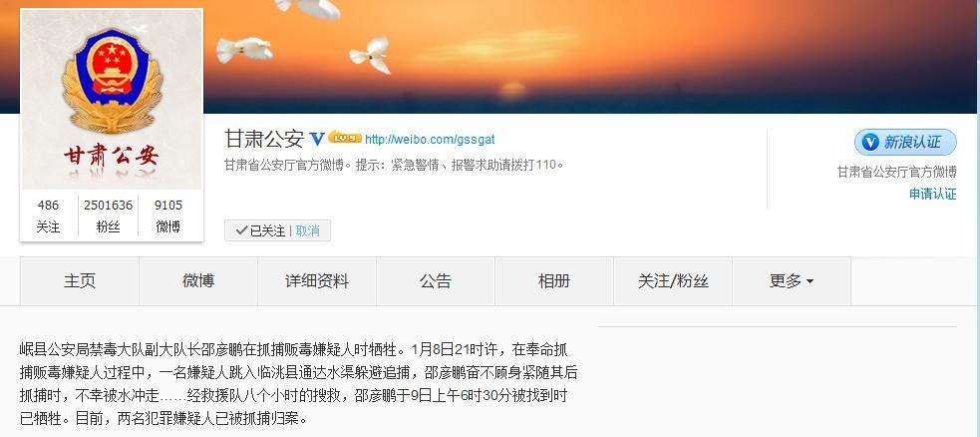The height and width of the screenshot is (437, 980).
Task: Click the 申请认证 link
Action: (932, 194)
